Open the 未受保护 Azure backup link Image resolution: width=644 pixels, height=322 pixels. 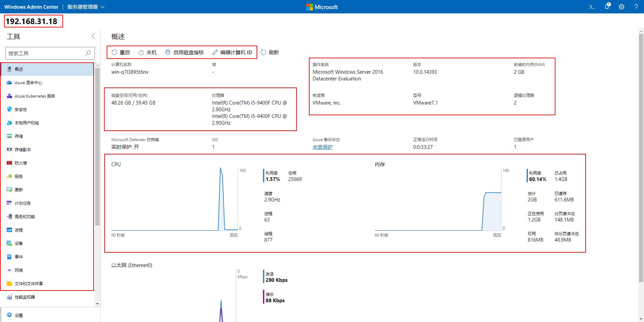click(x=323, y=147)
